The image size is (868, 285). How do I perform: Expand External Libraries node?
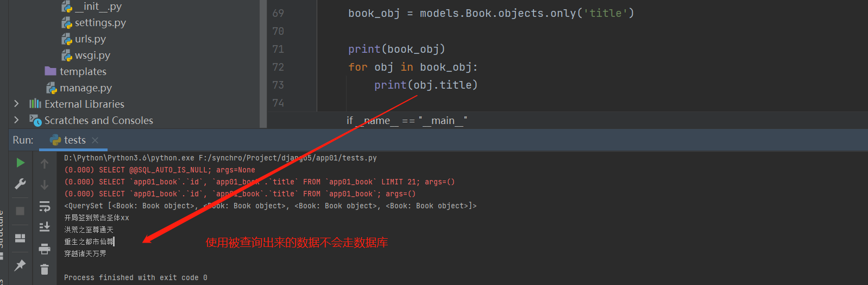tap(16, 103)
